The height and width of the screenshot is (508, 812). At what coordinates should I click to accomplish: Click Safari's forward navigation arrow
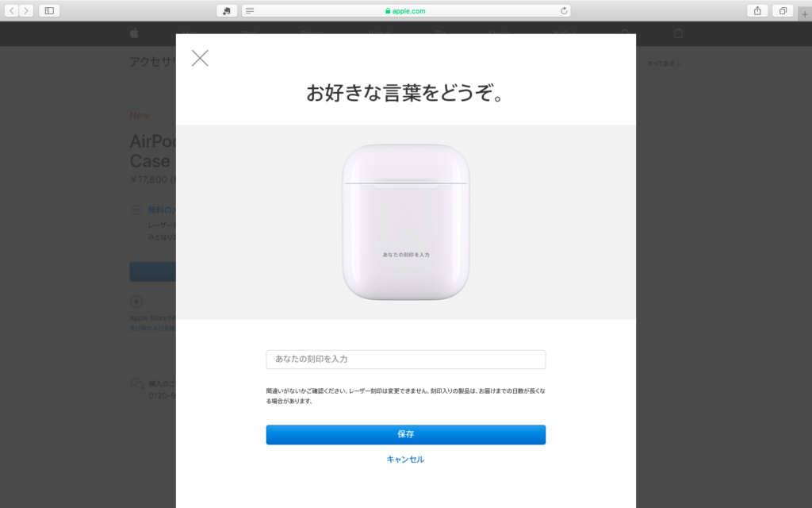pos(26,10)
